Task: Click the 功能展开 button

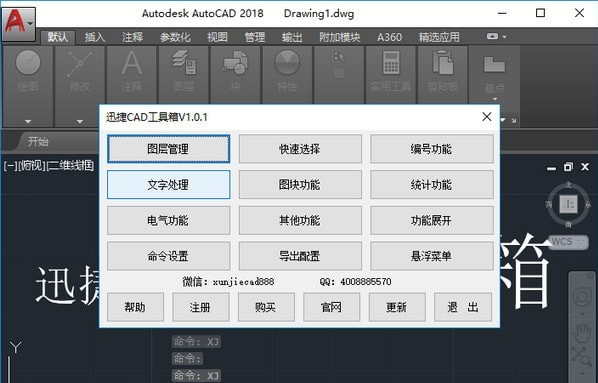Action: point(432,220)
